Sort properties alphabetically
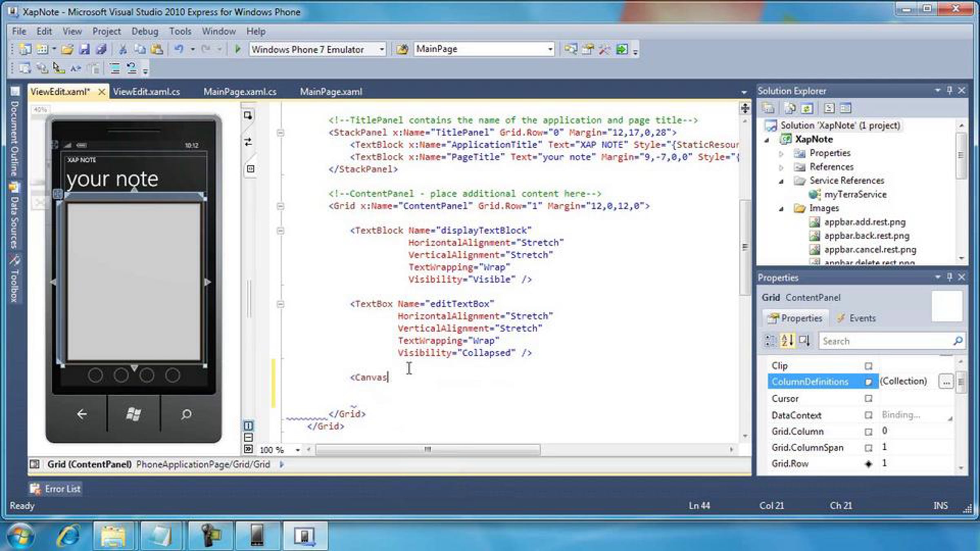 tap(787, 340)
